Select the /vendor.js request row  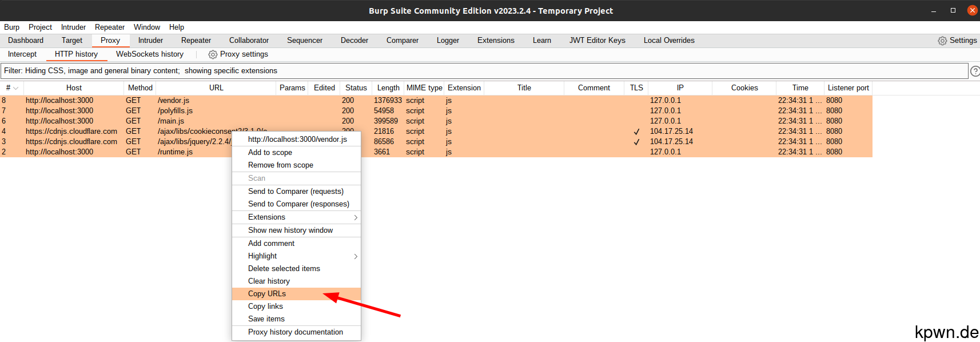coord(436,101)
